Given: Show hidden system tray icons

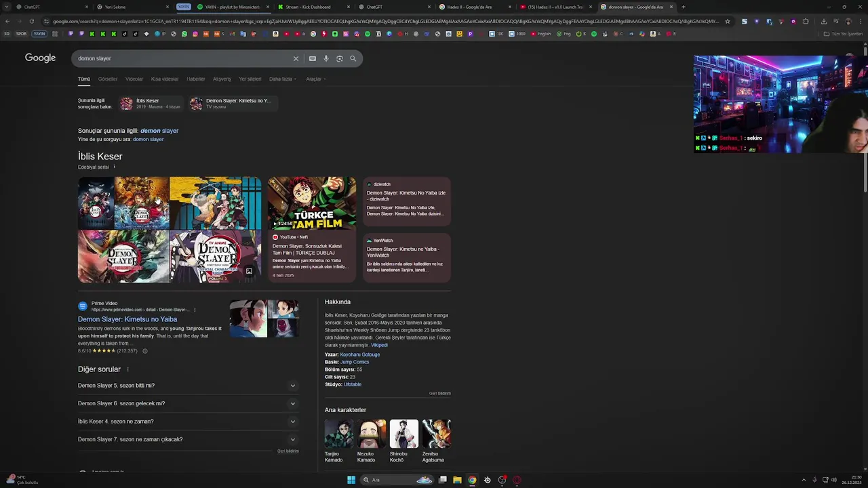Looking at the screenshot, I should (x=804, y=480).
